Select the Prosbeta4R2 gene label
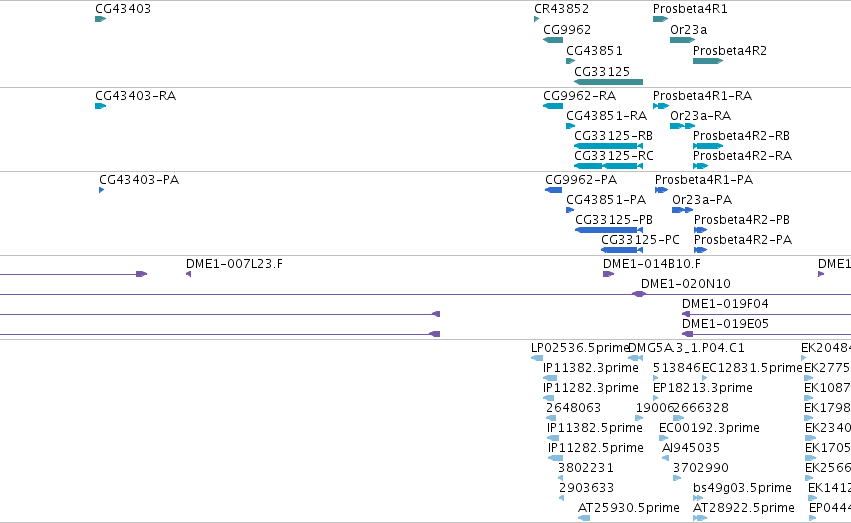This screenshot has height=523, width=851. [730, 51]
